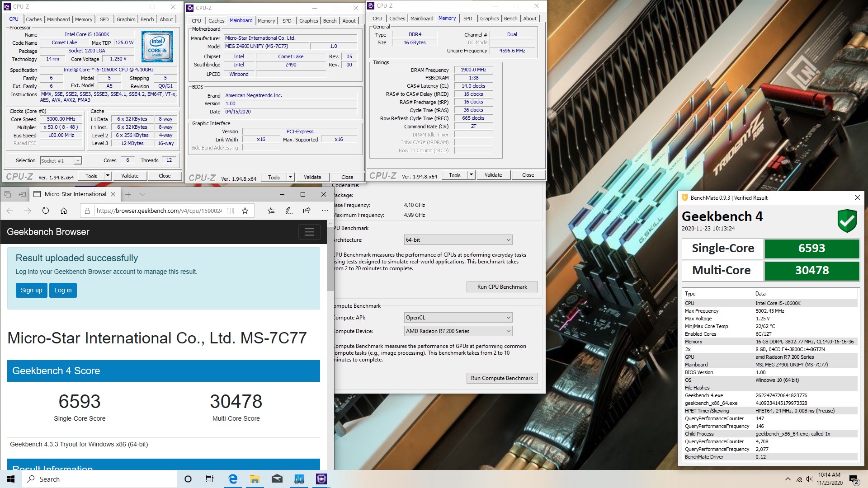
Task: Add page to favorites star
Action: click(x=245, y=211)
